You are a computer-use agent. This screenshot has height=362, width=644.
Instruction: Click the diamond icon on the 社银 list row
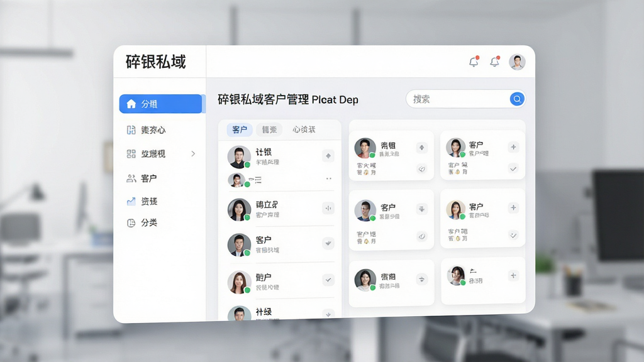(x=328, y=156)
